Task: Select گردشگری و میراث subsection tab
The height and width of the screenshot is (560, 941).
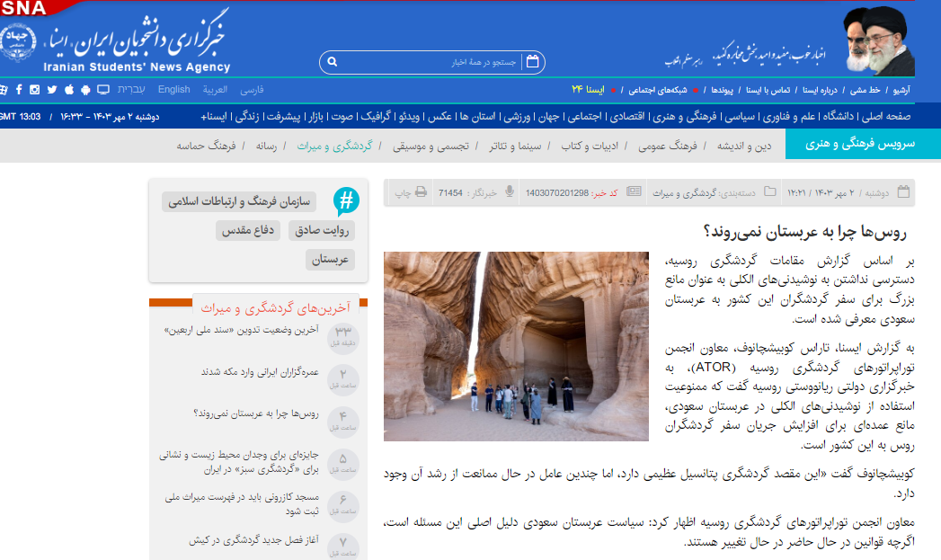Action: [x=335, y=146]
